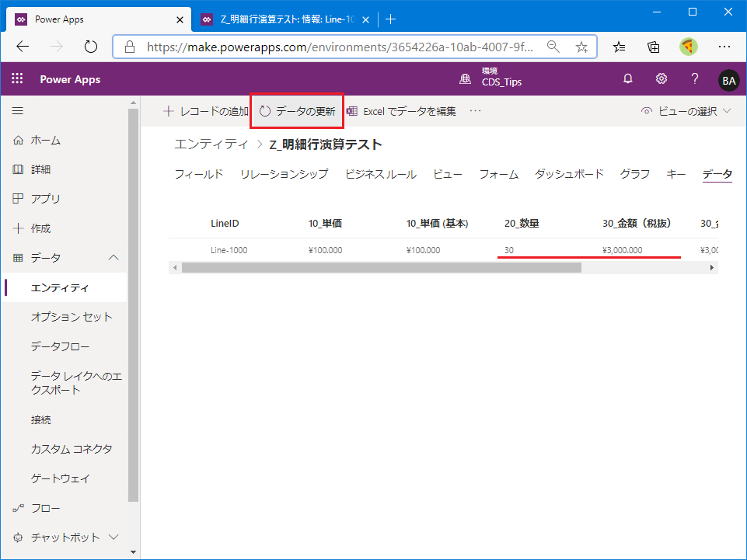Click the Power Apps header title

pos(70,79)
